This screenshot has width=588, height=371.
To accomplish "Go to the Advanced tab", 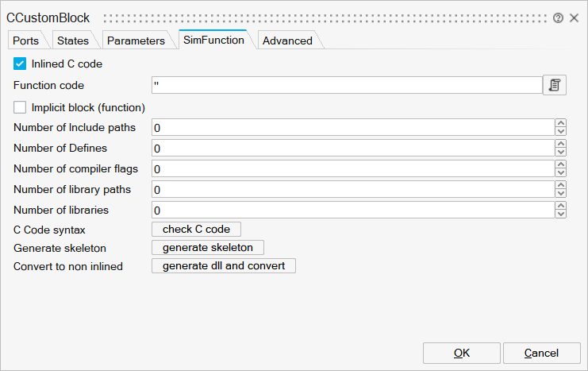I will pos(287,41).
